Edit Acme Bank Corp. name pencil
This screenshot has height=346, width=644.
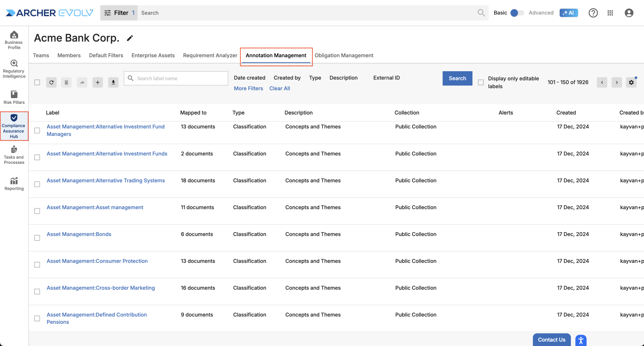tap(130, 38)
